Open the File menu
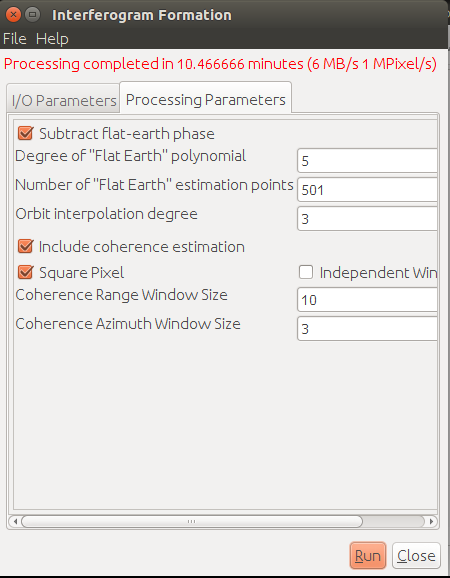Viewport: 450px width, 578px height. pos(15,39)
